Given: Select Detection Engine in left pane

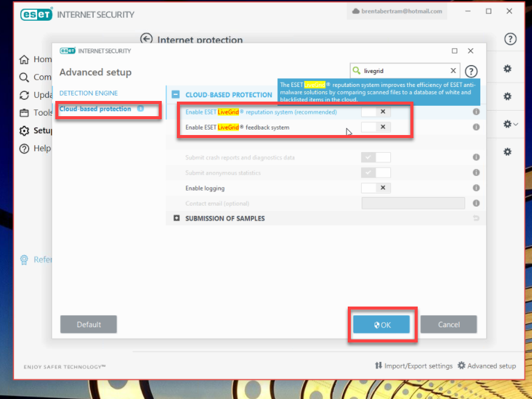Looking at the screenshot, I should (89, 93).
